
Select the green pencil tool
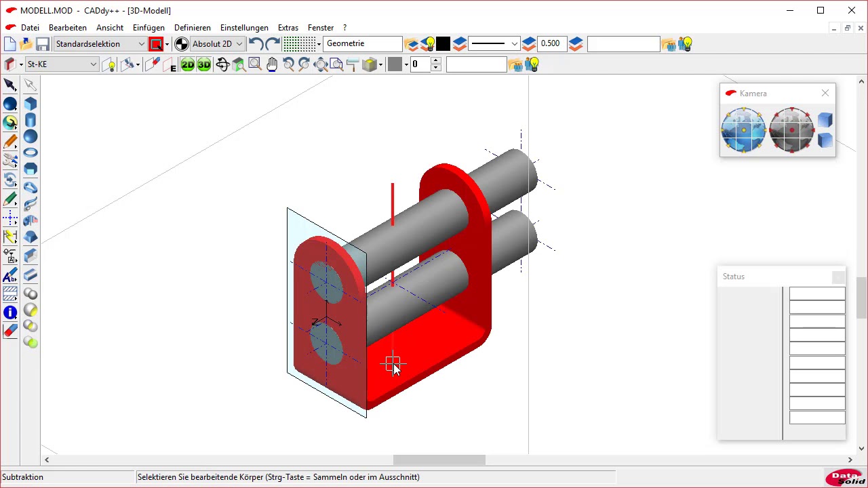tap(10, 199)
